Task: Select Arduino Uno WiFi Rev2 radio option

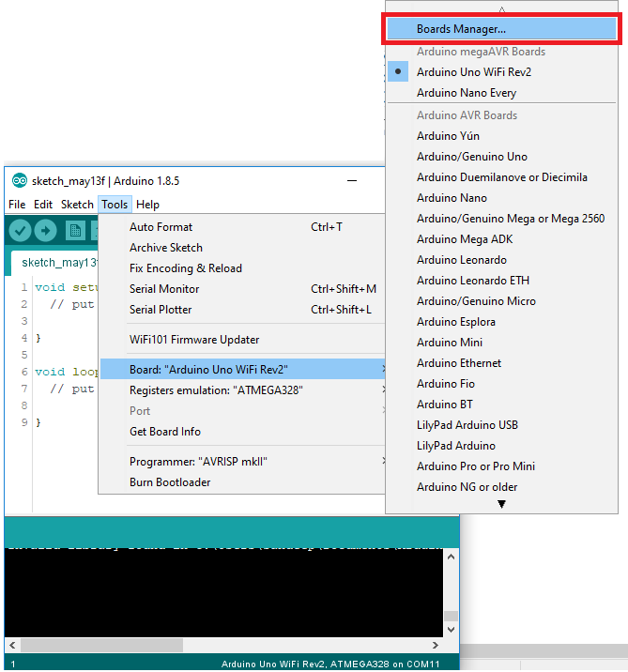Action: point(501,72)
